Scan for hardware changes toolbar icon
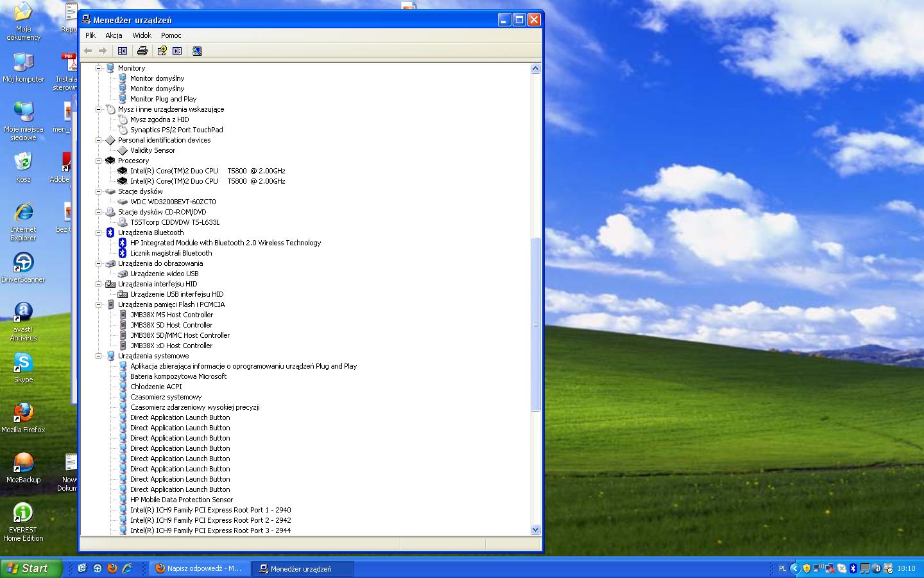This screenshot has width=924, height=578. tap(197, 51)
